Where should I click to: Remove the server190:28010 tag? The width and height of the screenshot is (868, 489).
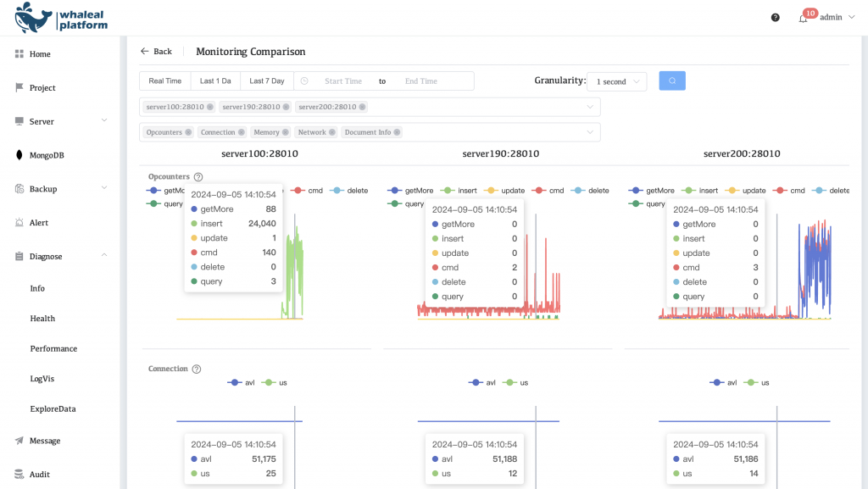pos(286,107)
